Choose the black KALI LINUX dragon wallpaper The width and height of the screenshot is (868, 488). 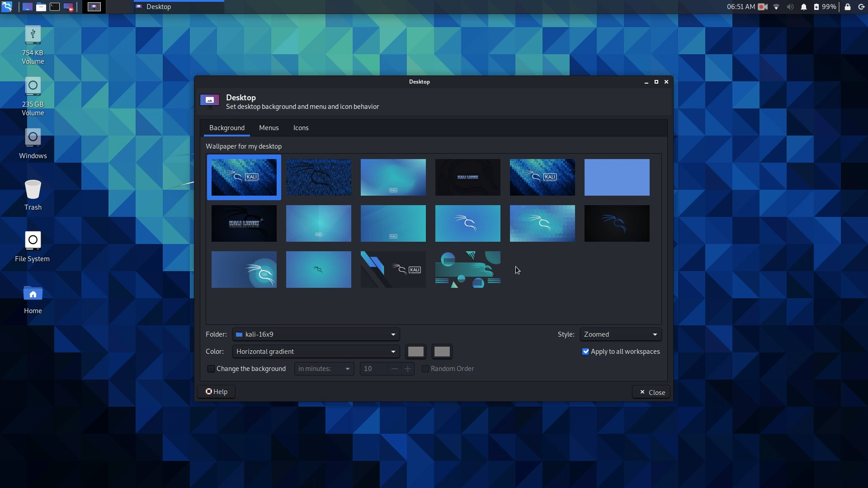coord(244,223)
